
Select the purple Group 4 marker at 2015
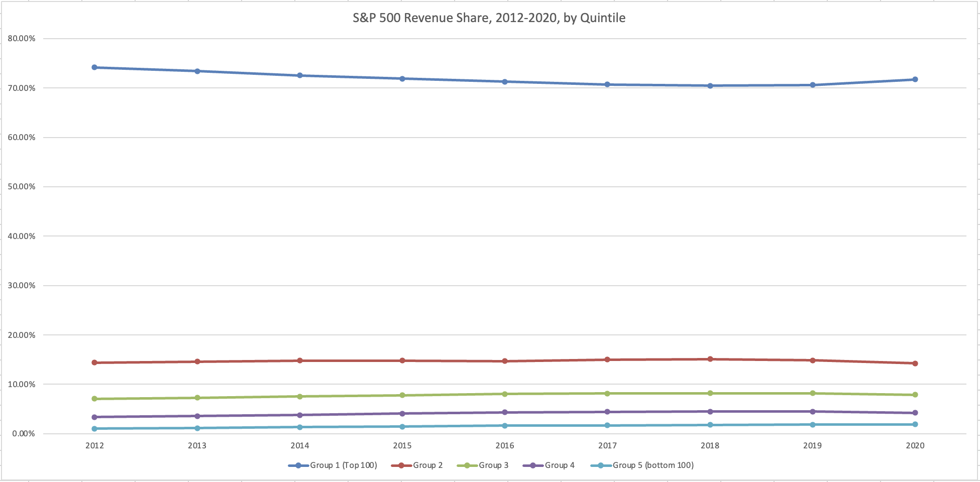[402, 414]
